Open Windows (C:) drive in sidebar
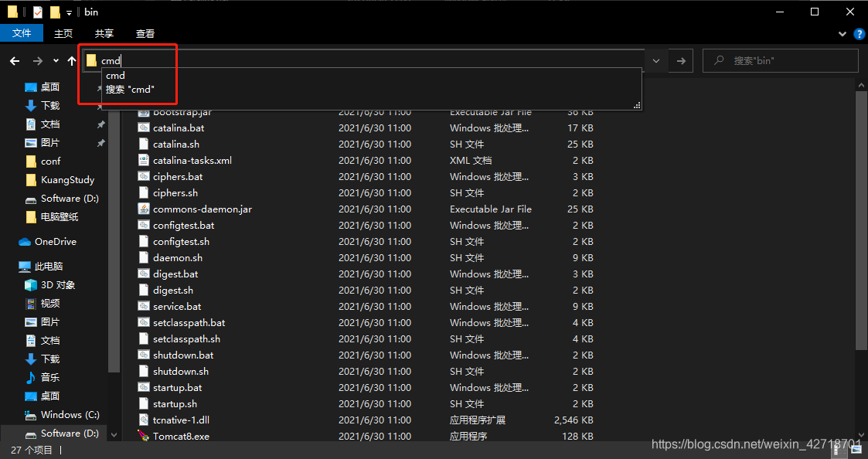Screen dimensions: 868x459 (62, 415)
